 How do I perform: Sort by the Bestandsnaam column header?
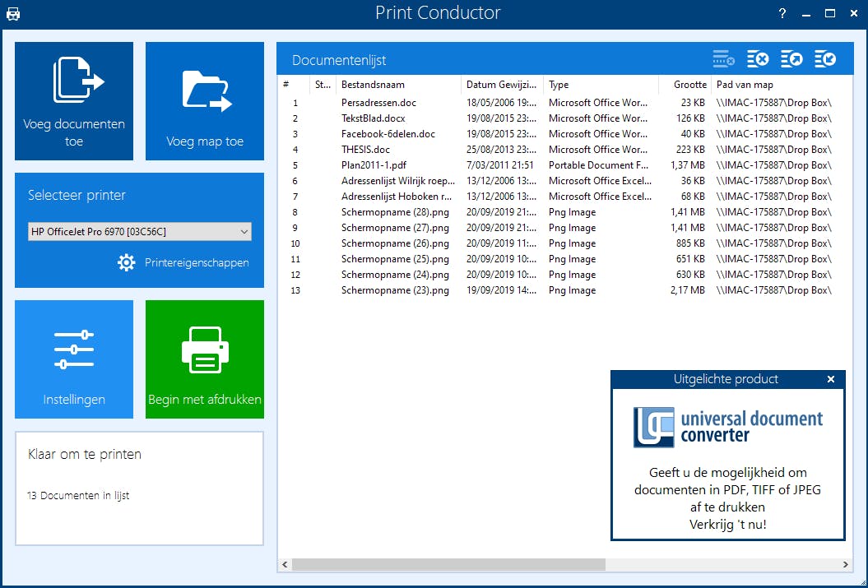[x=398, y=85]
